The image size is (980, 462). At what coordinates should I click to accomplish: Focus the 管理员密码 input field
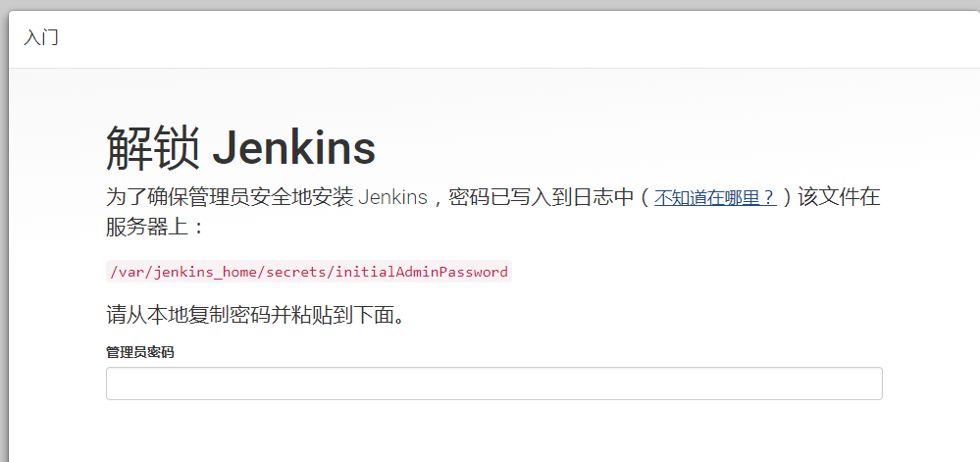(493, 384)
